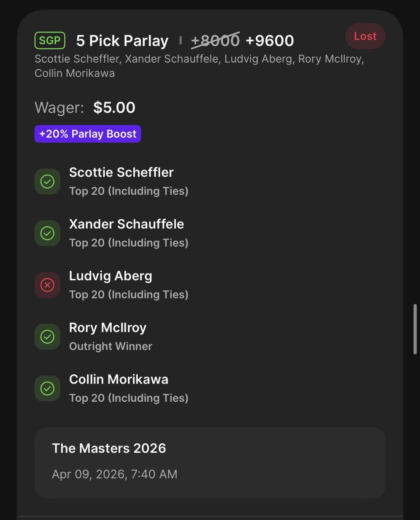The image size is (420, 520).
Task: Click the vertical scrollbar thumb
Action: pos(415,330)
